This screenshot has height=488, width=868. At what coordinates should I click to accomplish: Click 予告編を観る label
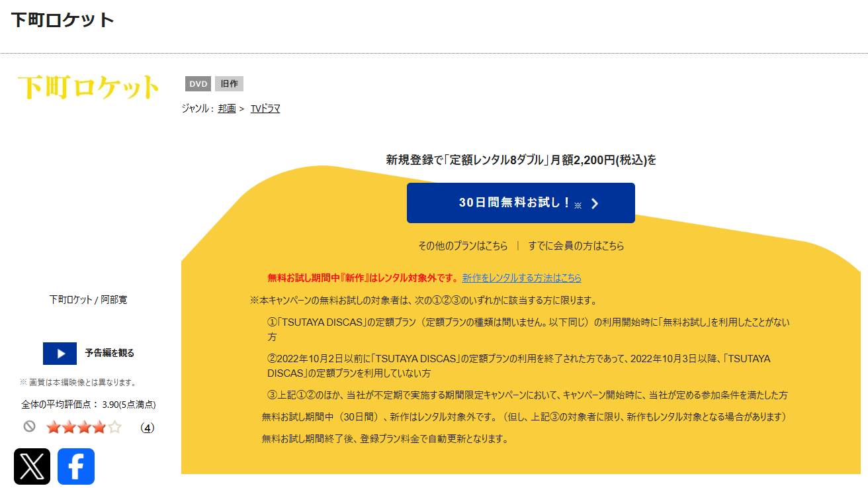[x=110, y=354]
